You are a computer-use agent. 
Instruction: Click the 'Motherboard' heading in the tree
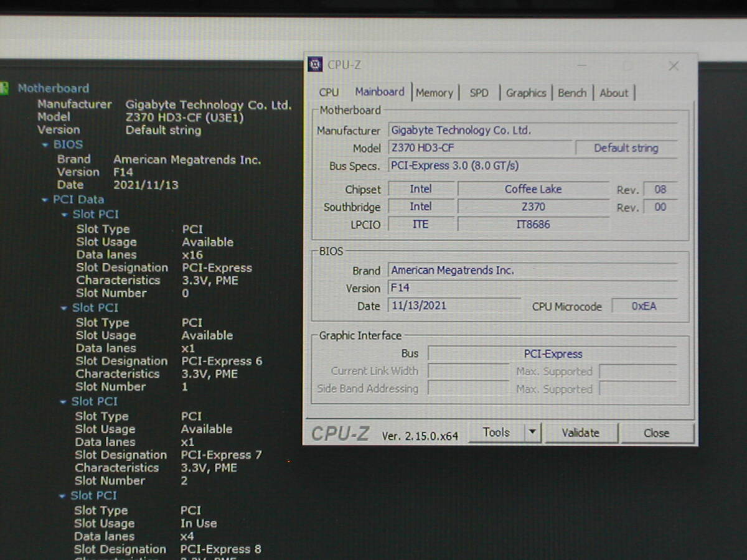(54, 88)
